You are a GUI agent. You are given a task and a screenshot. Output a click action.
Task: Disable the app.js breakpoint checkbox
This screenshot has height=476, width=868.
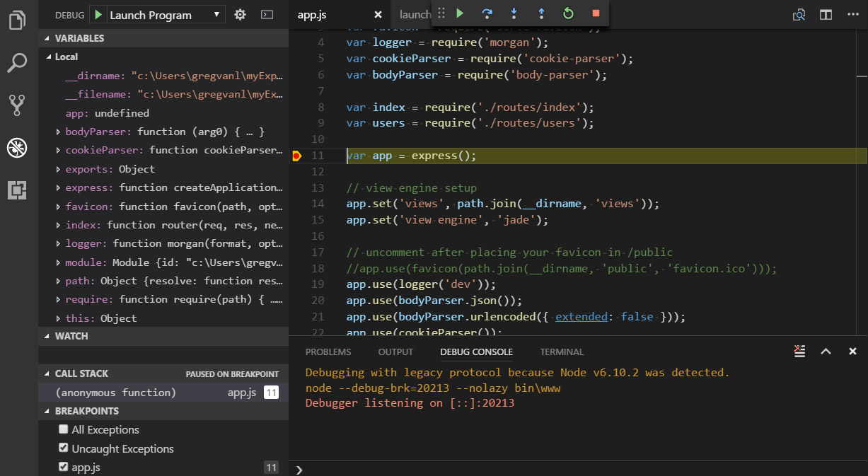click(64, 467)
